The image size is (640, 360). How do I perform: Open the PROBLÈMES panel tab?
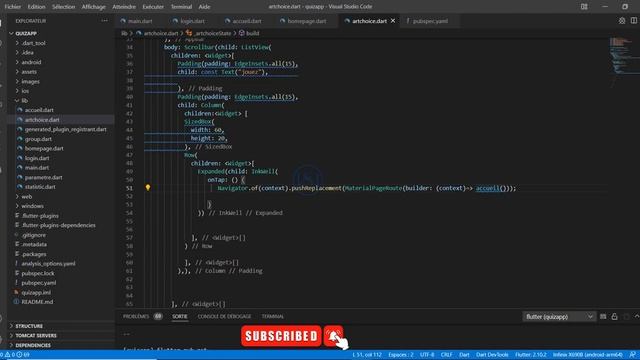(x=142, y=317)
